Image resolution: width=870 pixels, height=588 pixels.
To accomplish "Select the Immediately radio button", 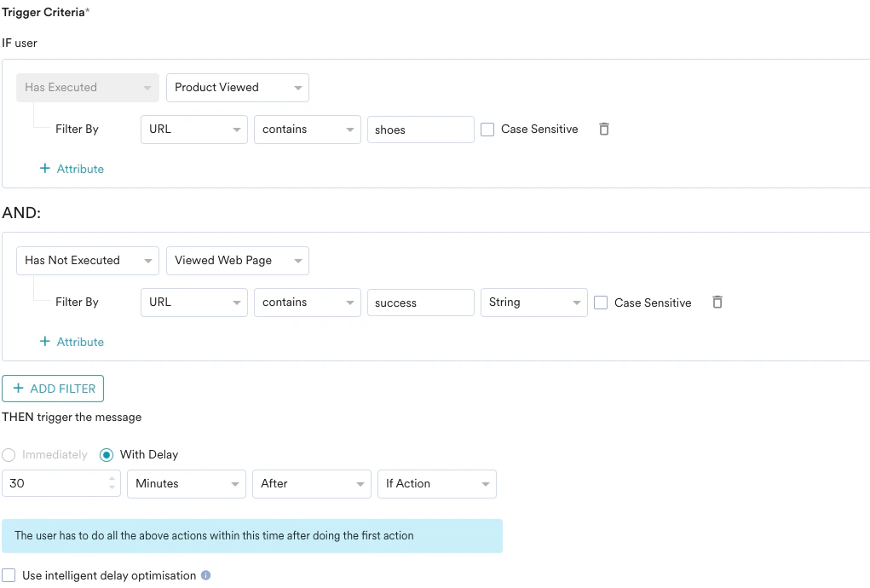I will click(x=9, y=454).
